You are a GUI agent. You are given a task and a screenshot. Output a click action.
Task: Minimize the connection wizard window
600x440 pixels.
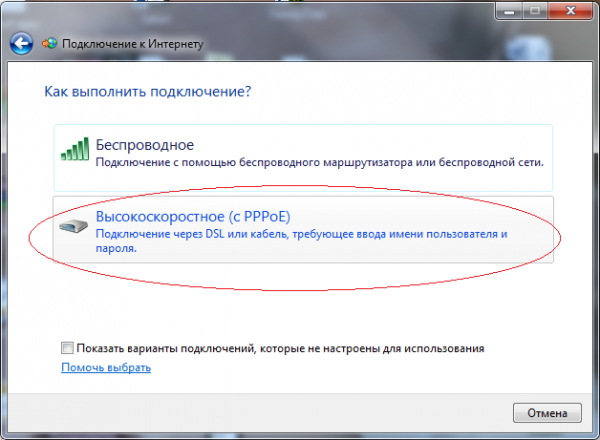(x=509, y=11)
